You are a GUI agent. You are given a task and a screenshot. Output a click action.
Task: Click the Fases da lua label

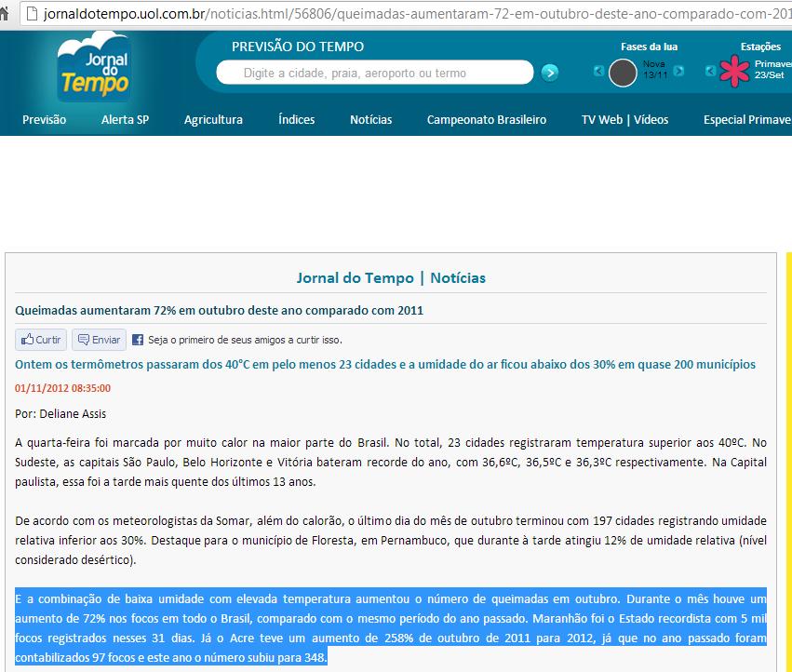pyautogui.click(x=649, y=47)
